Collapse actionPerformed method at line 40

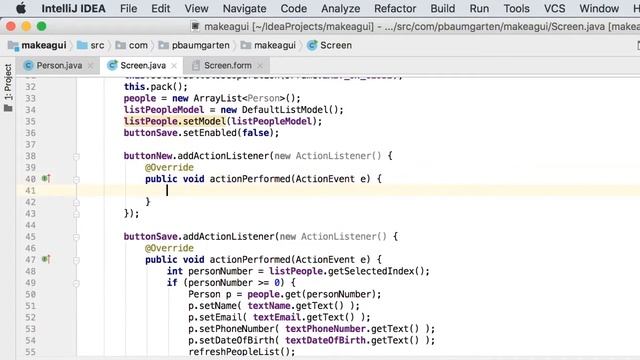click(x=76, y=179)
